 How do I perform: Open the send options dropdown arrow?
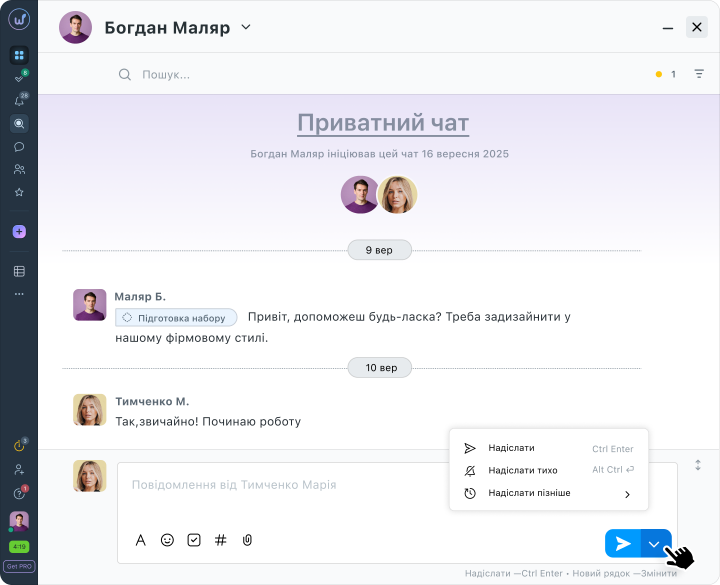655,544
